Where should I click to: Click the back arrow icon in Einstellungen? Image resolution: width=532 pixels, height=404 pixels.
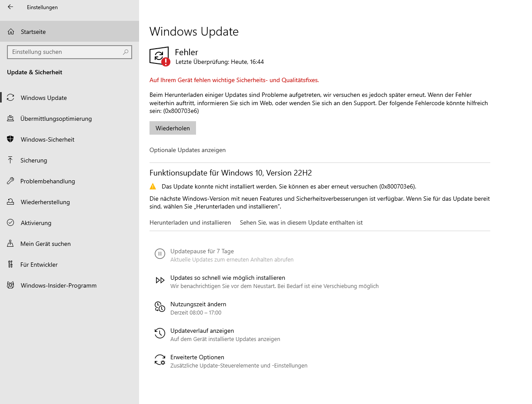[10, 7]
